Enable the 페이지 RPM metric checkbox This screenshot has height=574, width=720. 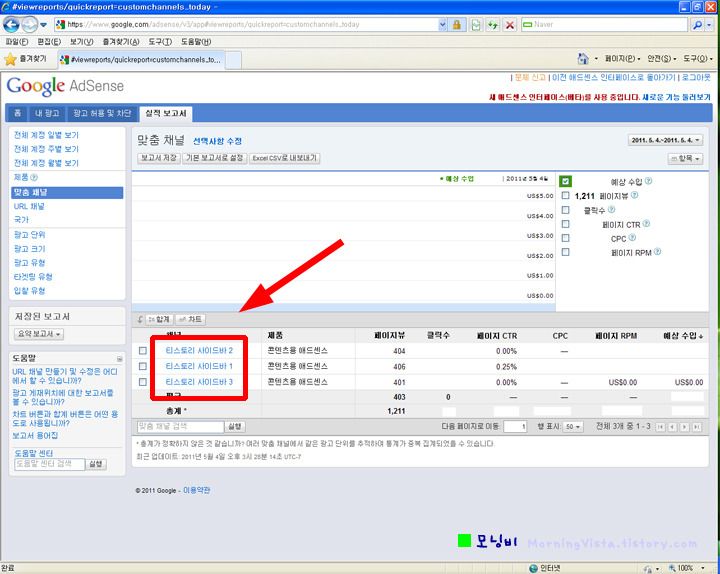[566, 252]
